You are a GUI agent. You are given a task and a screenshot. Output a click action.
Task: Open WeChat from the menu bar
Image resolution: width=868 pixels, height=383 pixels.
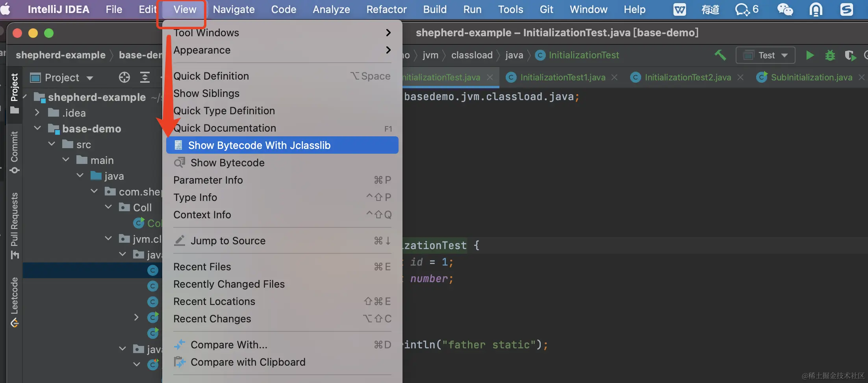(785, 9)
